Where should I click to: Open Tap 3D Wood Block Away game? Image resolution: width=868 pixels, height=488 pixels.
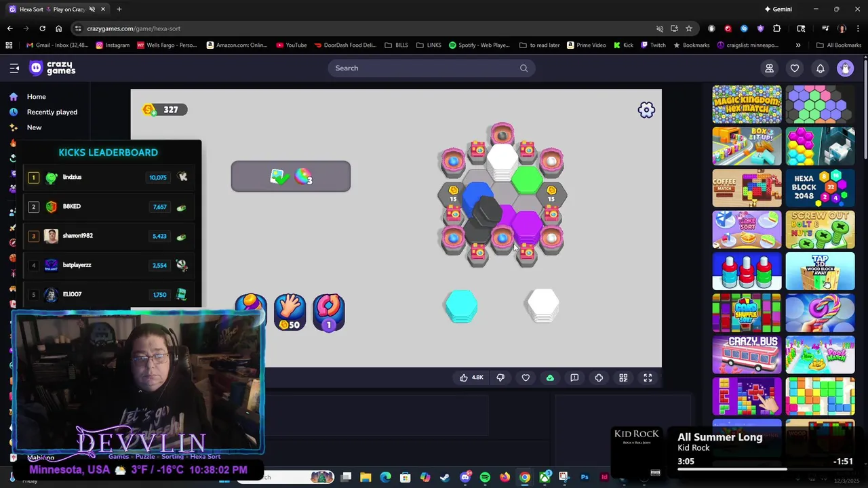820,272
